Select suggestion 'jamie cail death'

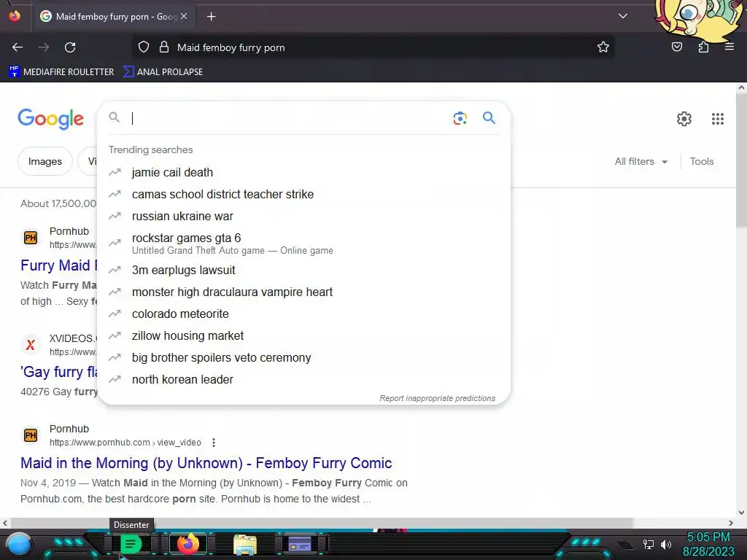point(303,172)
